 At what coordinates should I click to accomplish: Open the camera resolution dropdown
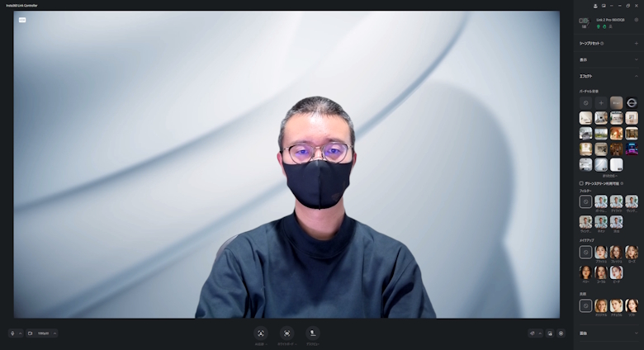(41, 333)
